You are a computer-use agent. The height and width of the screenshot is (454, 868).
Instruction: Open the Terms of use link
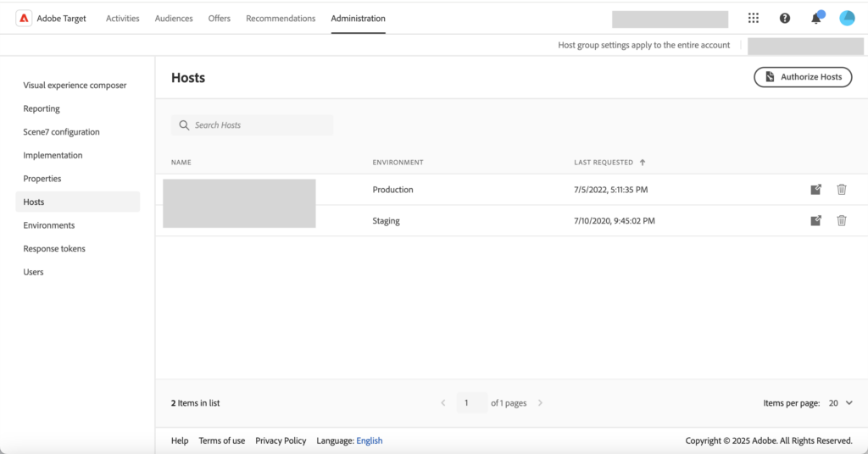[222, 440]
